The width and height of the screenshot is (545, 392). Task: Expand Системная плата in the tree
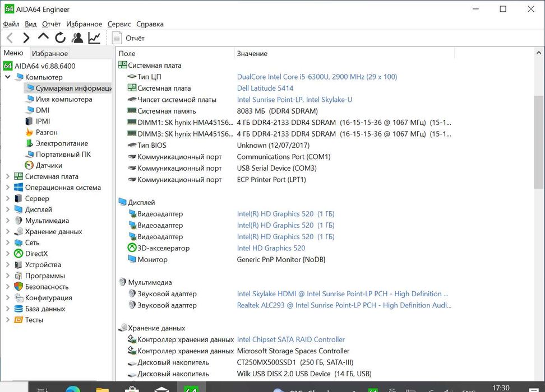[x=8, y=176]
